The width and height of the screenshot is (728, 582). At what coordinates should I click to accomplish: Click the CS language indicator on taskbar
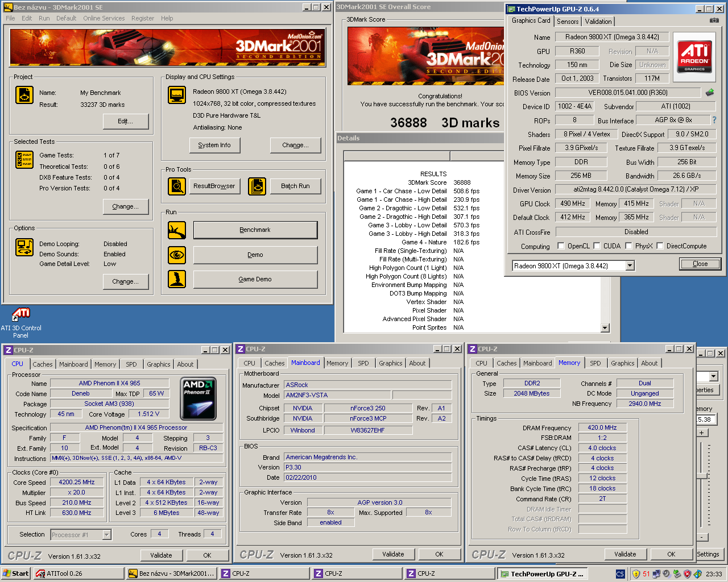click(620, 573)
